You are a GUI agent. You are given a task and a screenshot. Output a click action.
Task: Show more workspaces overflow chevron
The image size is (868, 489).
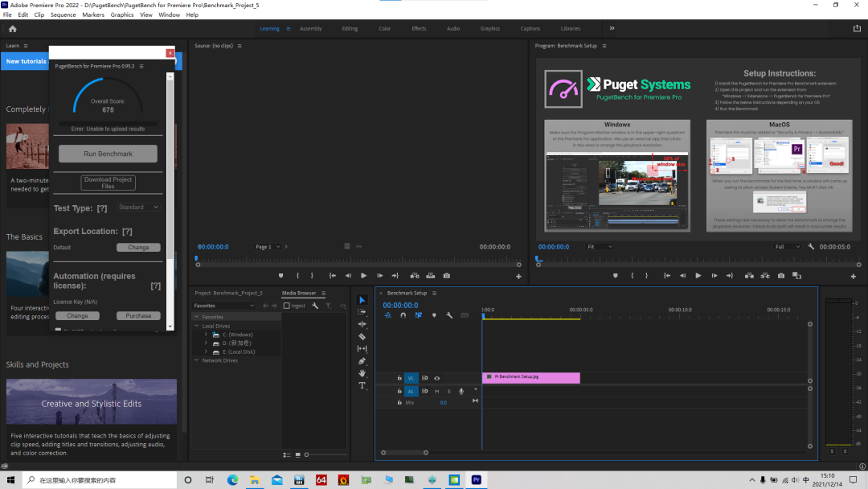612,28
